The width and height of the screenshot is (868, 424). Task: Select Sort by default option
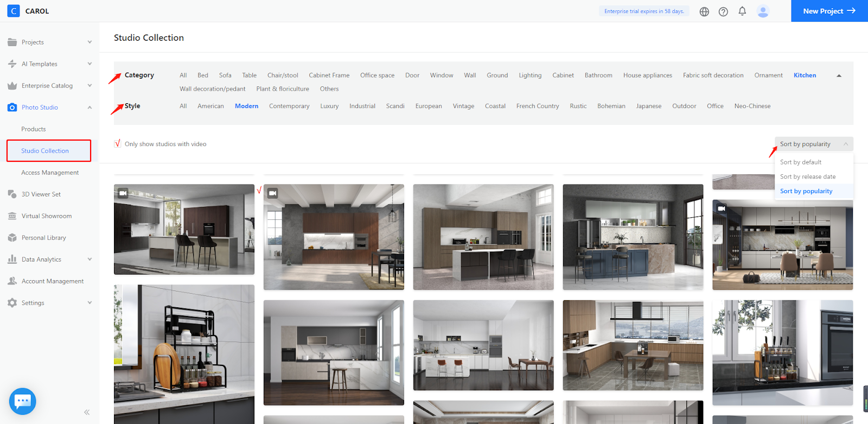pos(800,162)
